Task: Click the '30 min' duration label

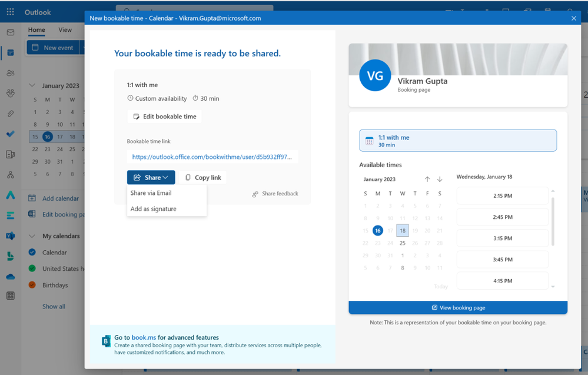Action: click(x=210, y=99)
